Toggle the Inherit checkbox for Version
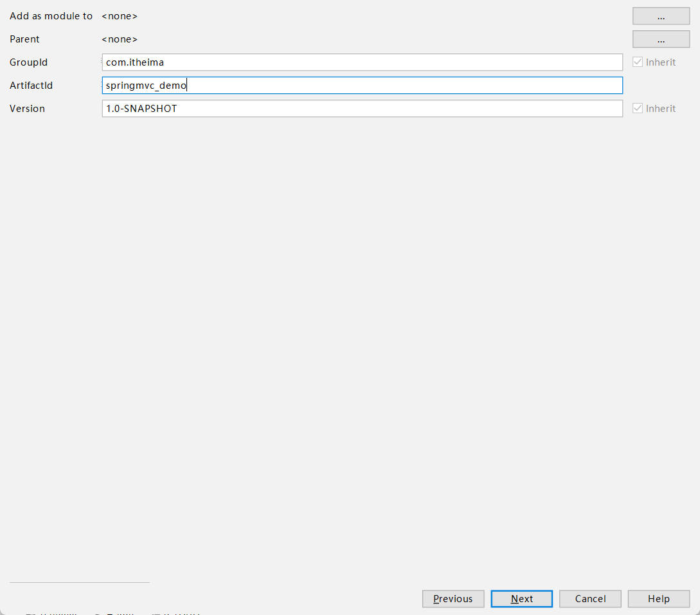700x615 pixels. pyautogui.click(x=638, y=109)
